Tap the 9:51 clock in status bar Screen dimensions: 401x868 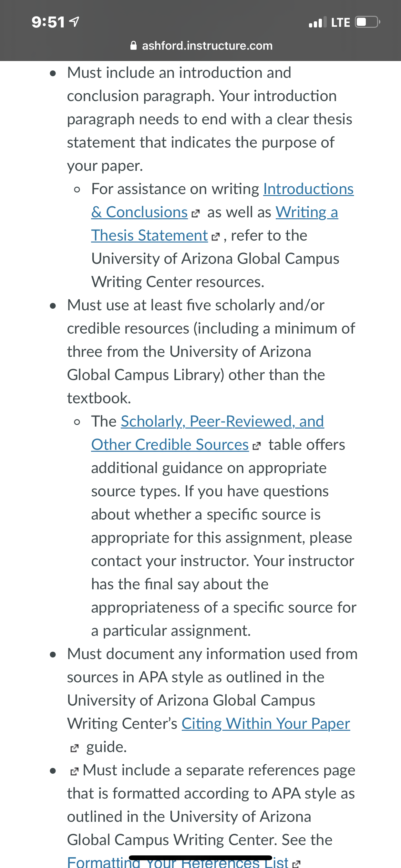tap(48, 22)
